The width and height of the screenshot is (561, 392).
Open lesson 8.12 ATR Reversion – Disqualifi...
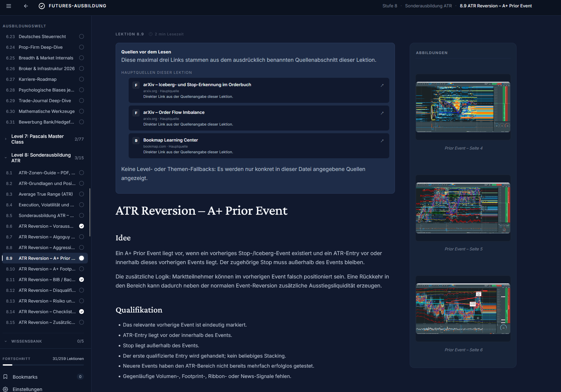coord(45,290)
